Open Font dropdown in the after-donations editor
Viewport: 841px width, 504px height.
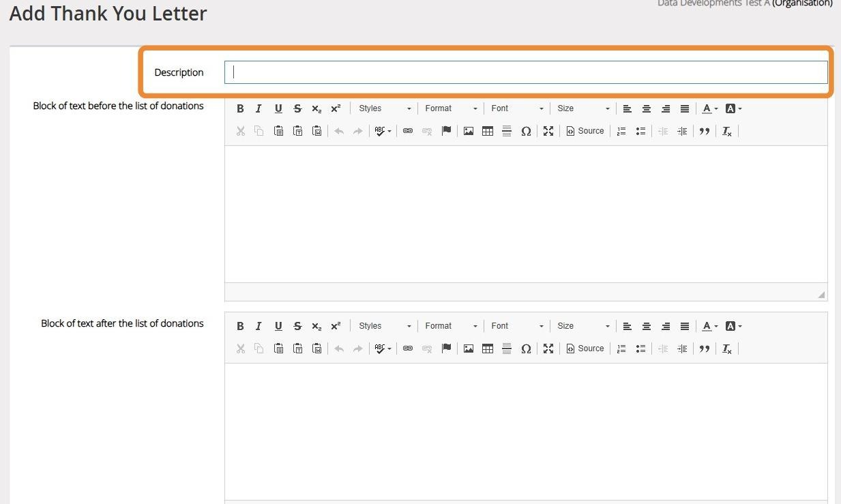pyautogui.click(x=517, y=326)
